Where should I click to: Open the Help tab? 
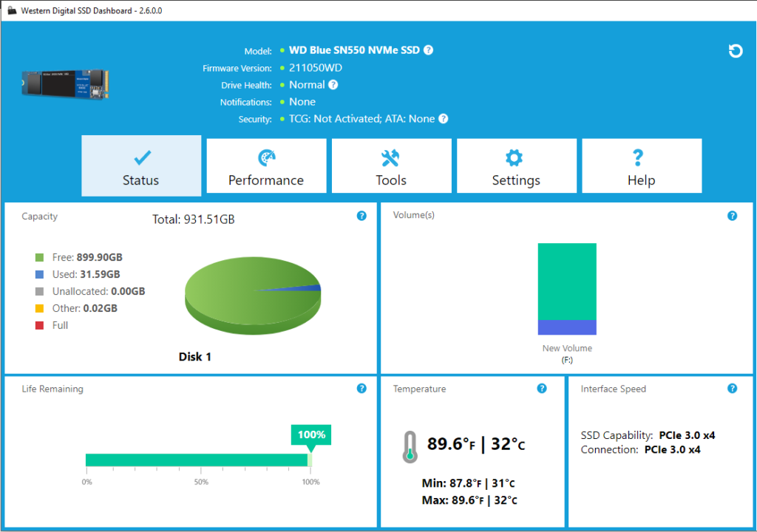(x=642, y=166)
